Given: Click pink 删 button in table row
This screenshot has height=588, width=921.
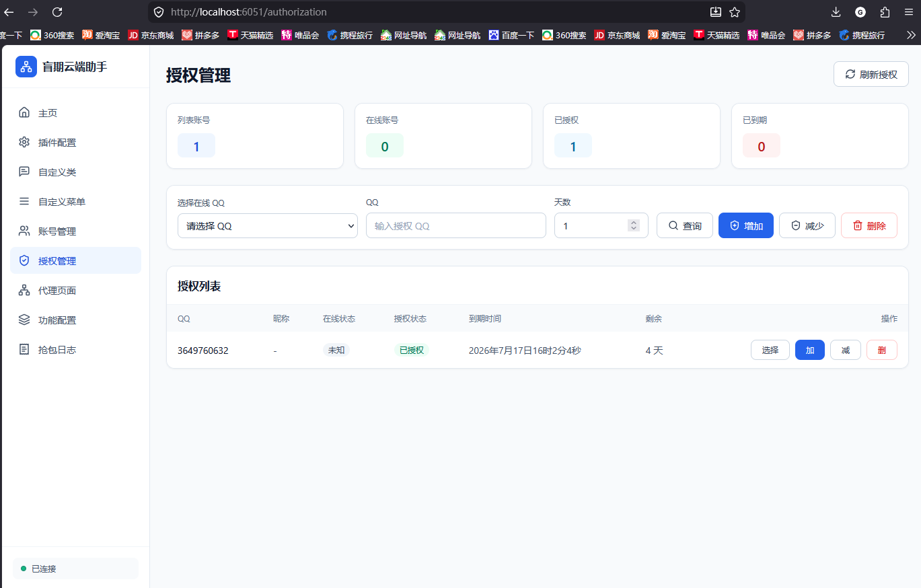Looking at the screenshot, I should pos(882,350).
